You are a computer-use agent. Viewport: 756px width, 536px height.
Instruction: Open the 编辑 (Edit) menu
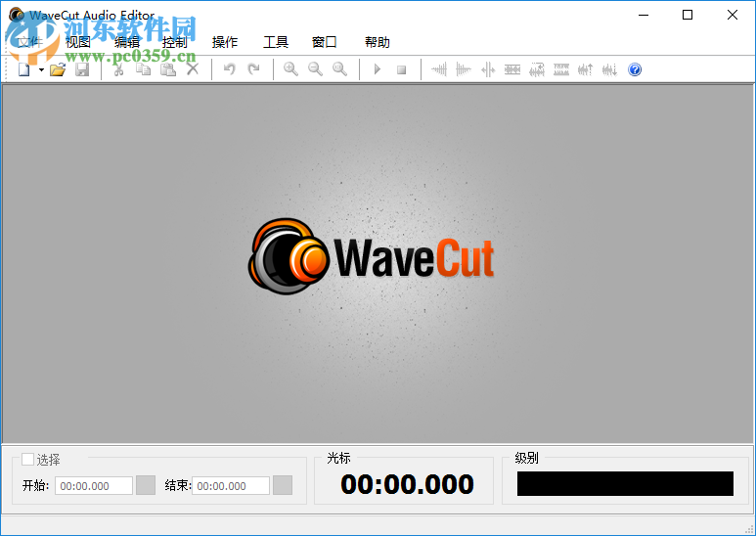[127, 42]
